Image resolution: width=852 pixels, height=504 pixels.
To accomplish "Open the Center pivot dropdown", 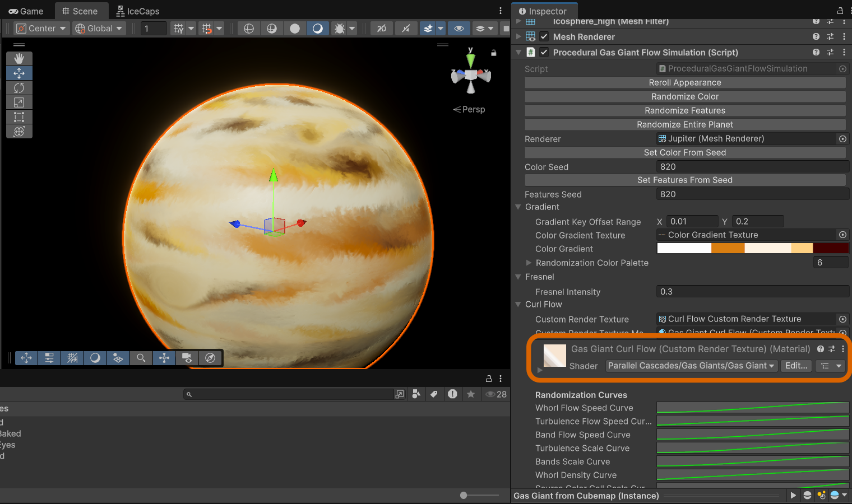I will (x=42, y=29).
